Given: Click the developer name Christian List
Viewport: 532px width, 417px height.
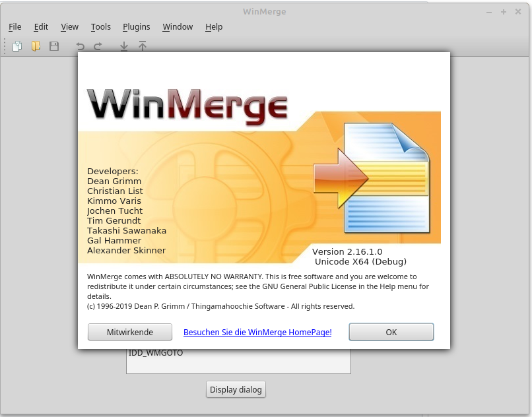Looking at the screenshot, I should (x=115, y=191).
